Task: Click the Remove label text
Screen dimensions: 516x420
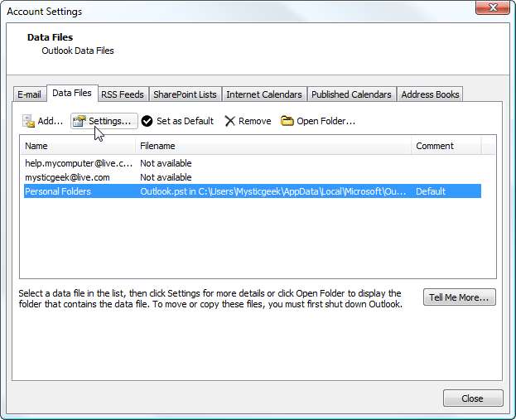Action: point(255,121)
